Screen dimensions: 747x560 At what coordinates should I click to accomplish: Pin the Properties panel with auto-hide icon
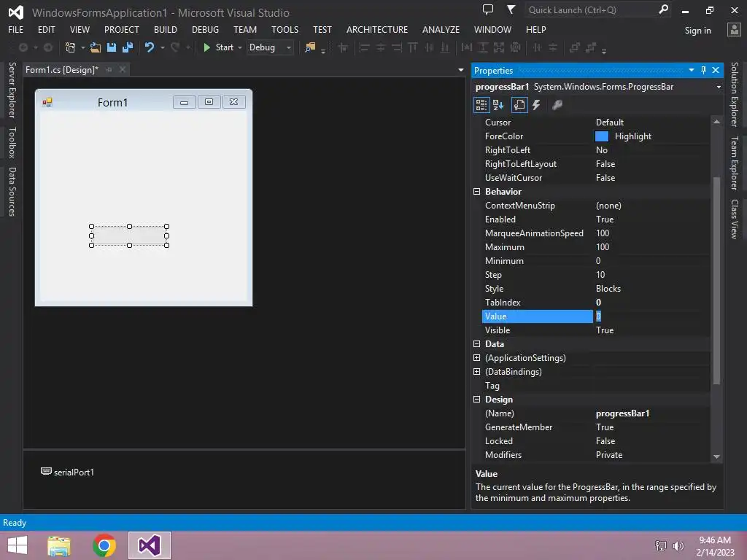coord(704,70)
